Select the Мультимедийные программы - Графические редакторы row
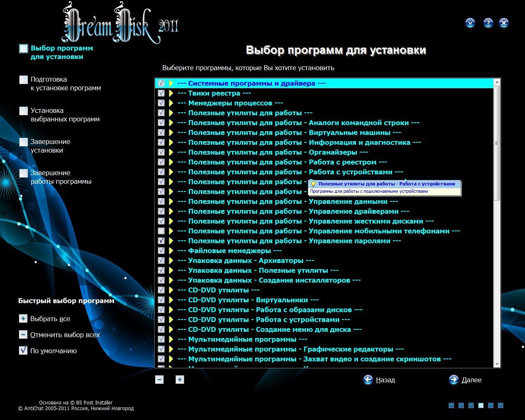This screenshot has width=525, height=420. pos(290,349)
